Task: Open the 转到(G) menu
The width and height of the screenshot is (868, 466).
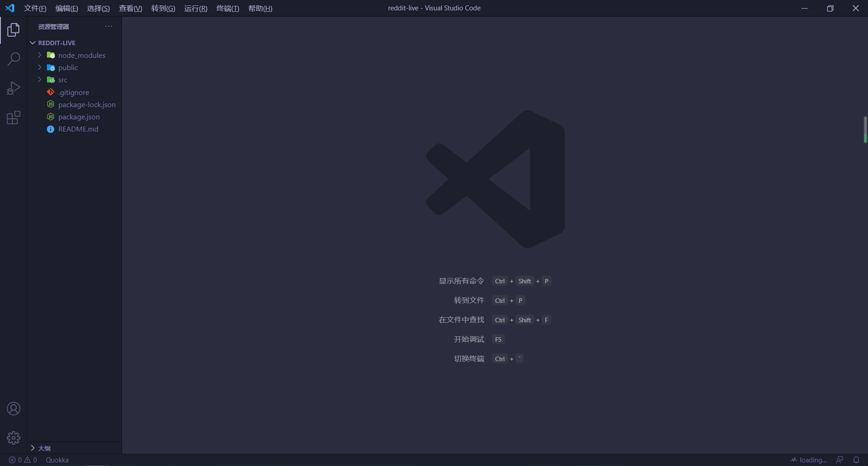Action: click(x=163, y=9)
